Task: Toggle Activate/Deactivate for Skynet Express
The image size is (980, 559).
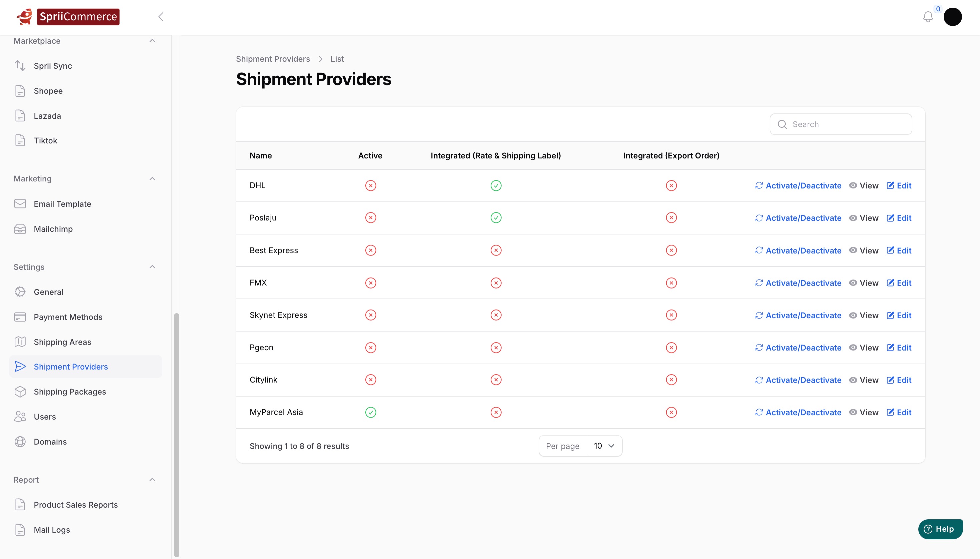Action: (x=798, y=315)
